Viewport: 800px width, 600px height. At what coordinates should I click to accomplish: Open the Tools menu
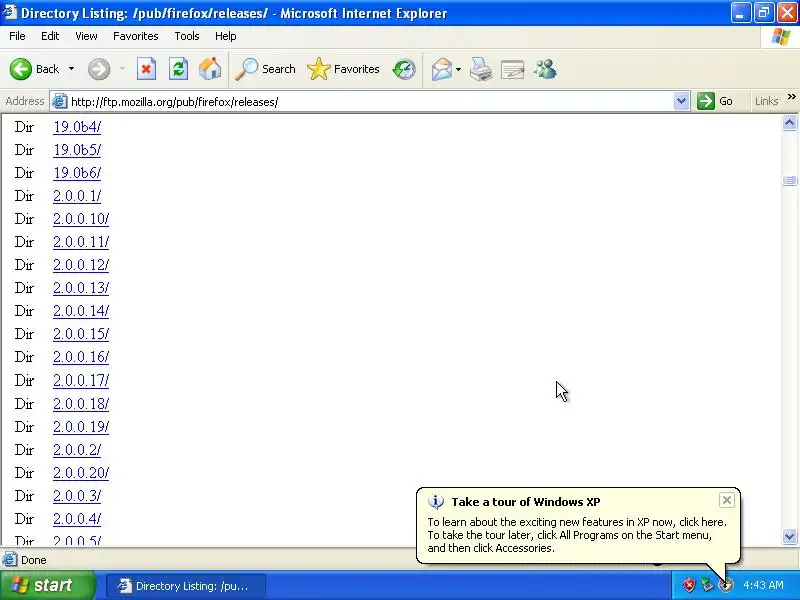click(x=187, y=36)
